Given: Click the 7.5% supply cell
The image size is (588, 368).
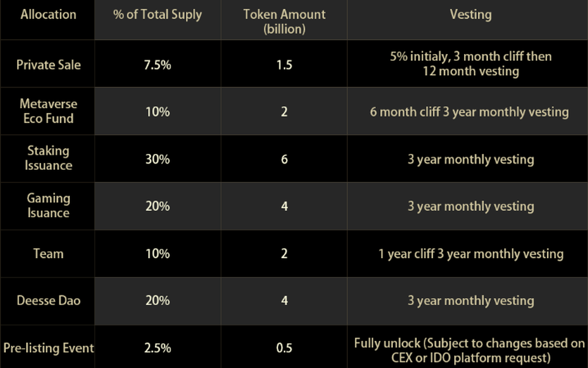Looking at the screenshot, I should 157,65.
